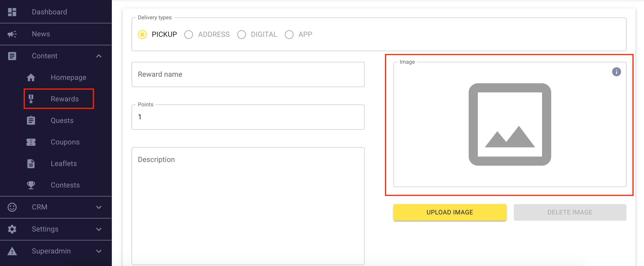Expand the Settings menu section
The image size is (644, 266).
coord(99,229)
